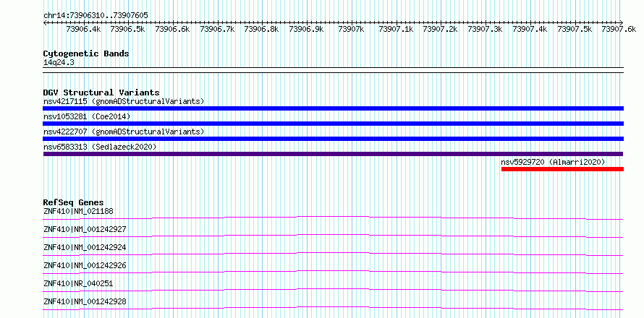Image resolution: width=644 pixels, height=318 pixels.
Task: Click the ZNF410|NM_001242928 transcript label
Action: pos(85,301)
